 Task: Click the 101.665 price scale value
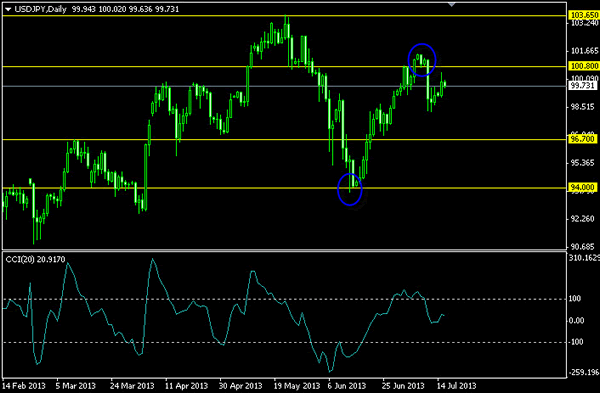tap(584, 51)
